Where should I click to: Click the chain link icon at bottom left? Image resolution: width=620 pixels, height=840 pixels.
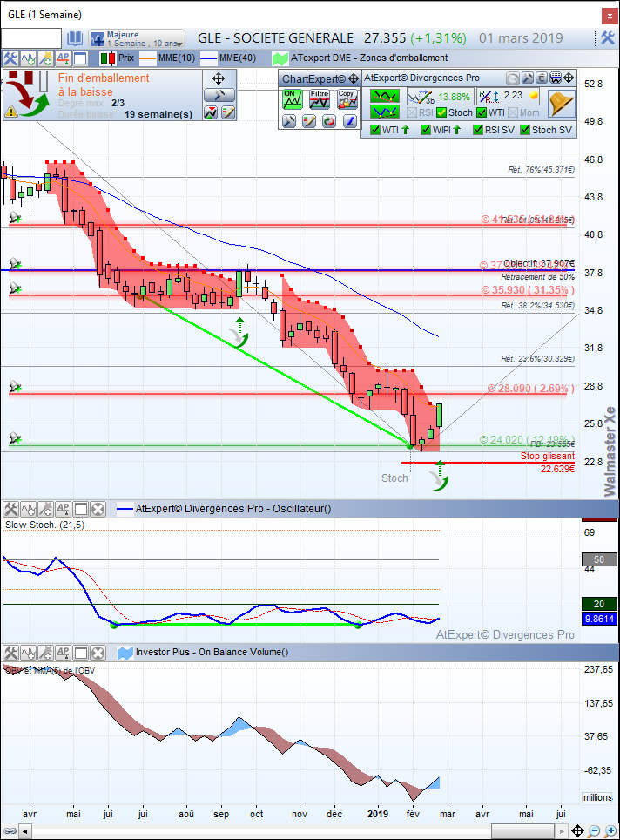tap(10, 831)
